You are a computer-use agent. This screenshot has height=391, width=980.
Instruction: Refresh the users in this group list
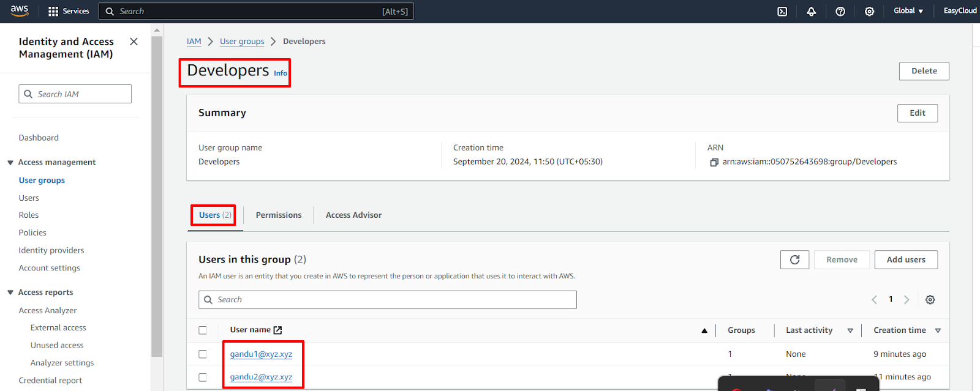click(x=794, y=259)
